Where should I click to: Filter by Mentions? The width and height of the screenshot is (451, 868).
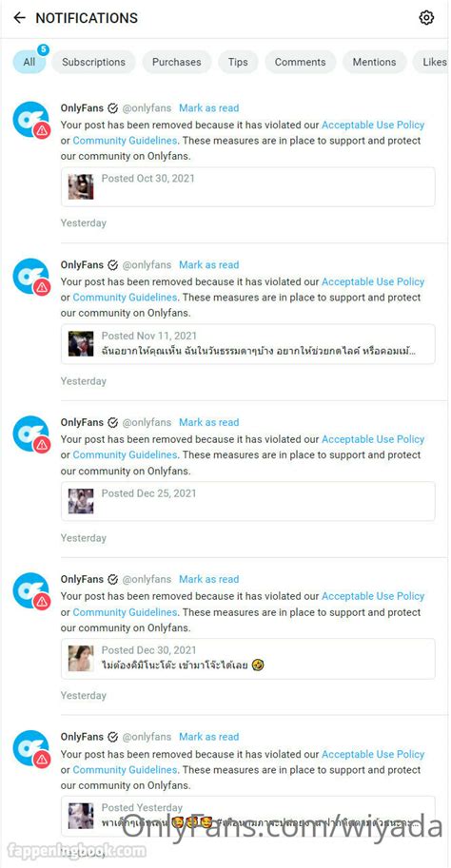375,62
